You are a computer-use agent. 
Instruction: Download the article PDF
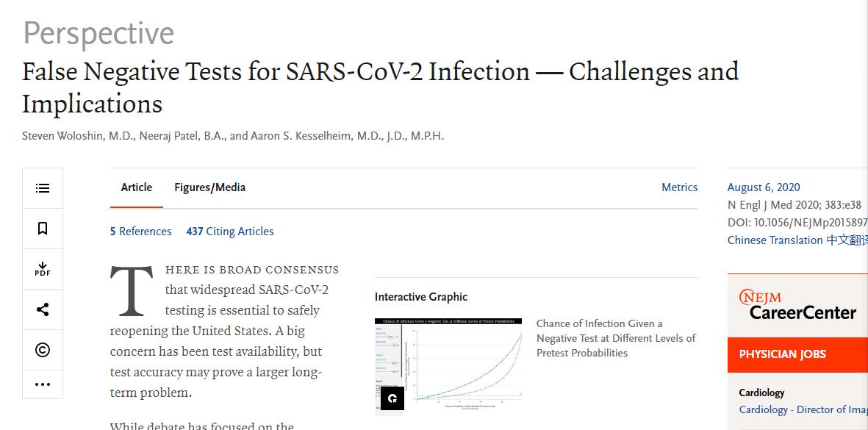point(43,269)
